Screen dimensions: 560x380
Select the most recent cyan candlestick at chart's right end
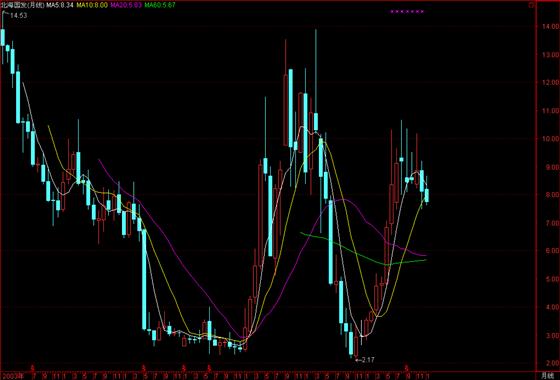426,195
